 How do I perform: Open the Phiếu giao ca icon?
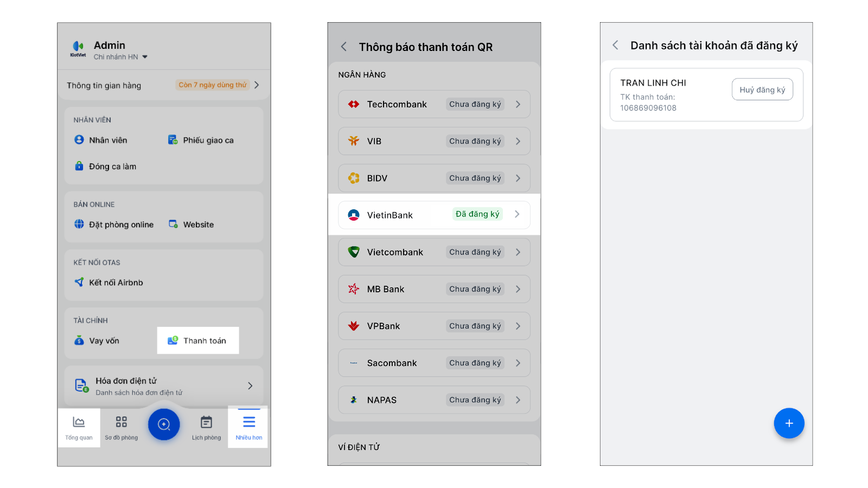173,140
